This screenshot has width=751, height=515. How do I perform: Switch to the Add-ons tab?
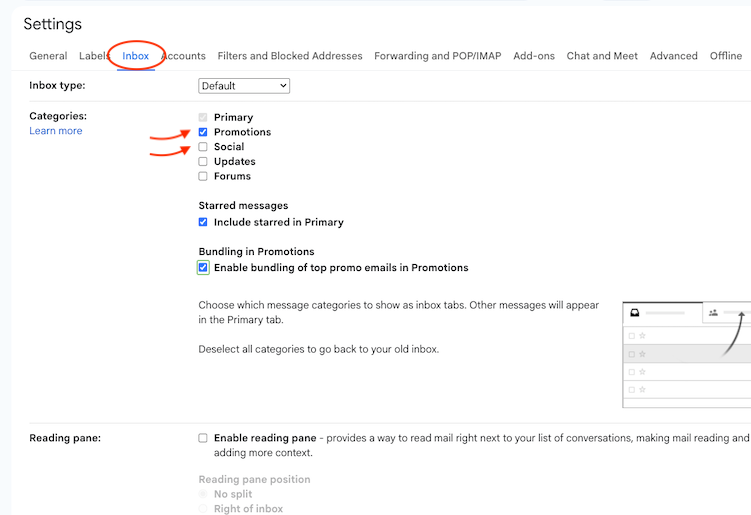[534, 56]
